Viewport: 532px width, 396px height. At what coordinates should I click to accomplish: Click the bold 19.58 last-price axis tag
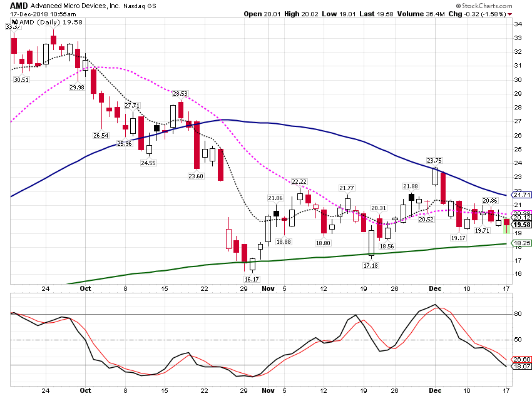tap(521, 225)
